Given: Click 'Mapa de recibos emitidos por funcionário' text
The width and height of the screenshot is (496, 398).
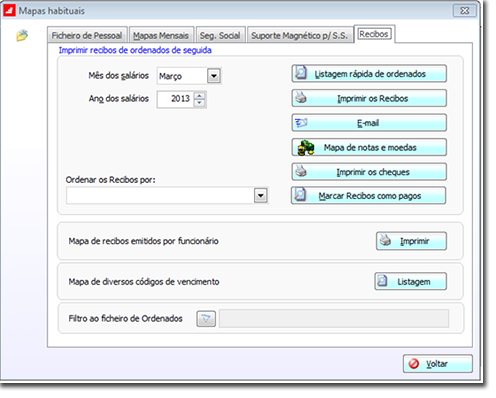Looking at the screenshot, I should [143, 241].
